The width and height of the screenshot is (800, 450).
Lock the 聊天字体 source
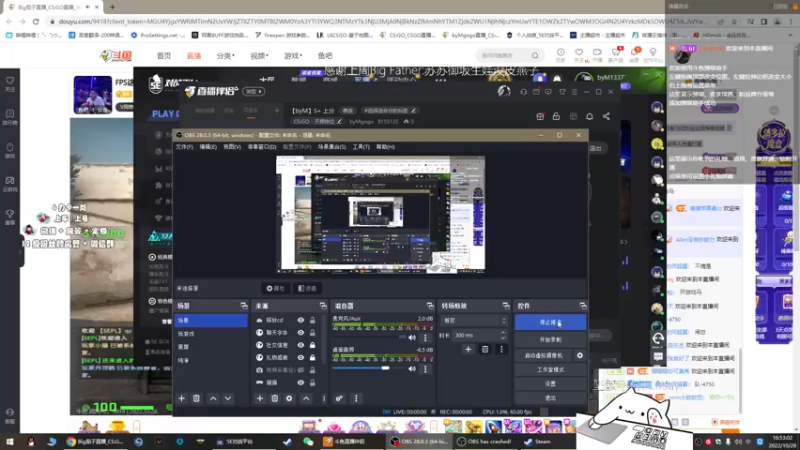point(312,333)
